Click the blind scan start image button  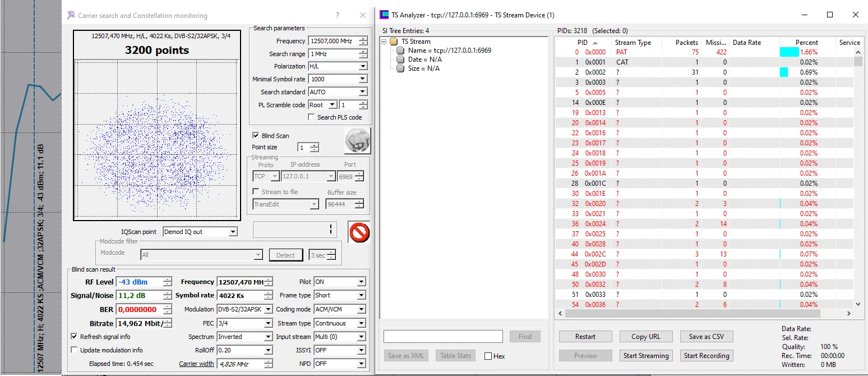pos(357,140)
